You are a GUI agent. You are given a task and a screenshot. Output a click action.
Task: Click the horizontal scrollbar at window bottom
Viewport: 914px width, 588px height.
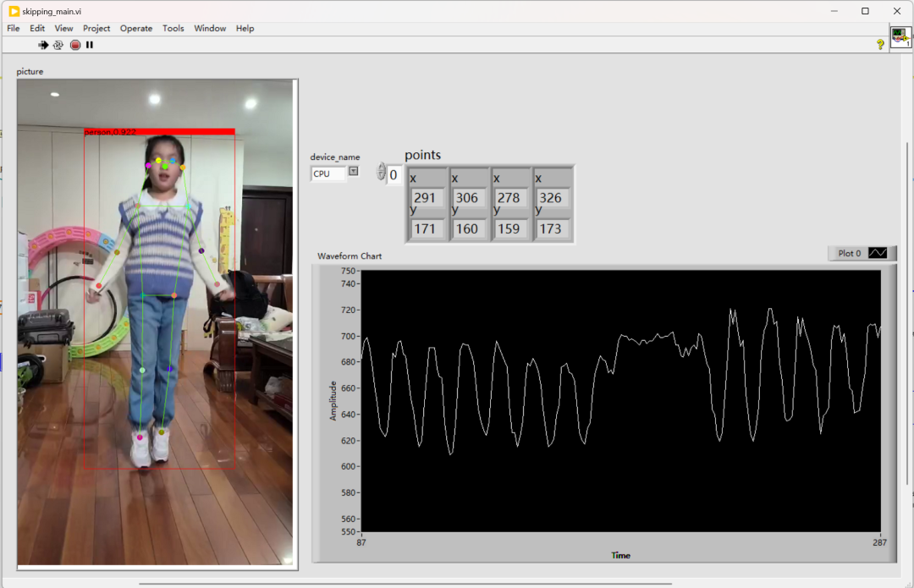pyautogui.click(x=405, y=583)
